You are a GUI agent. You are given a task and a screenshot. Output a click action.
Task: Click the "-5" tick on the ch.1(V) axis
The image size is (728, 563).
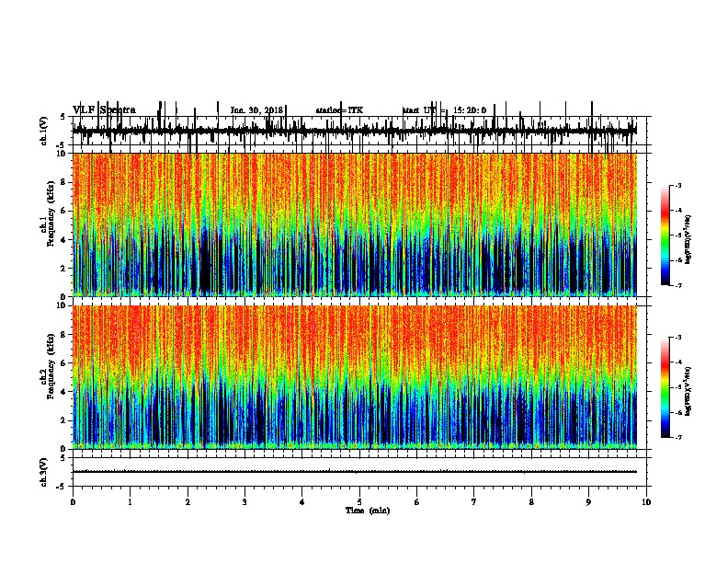pos(62,145)
